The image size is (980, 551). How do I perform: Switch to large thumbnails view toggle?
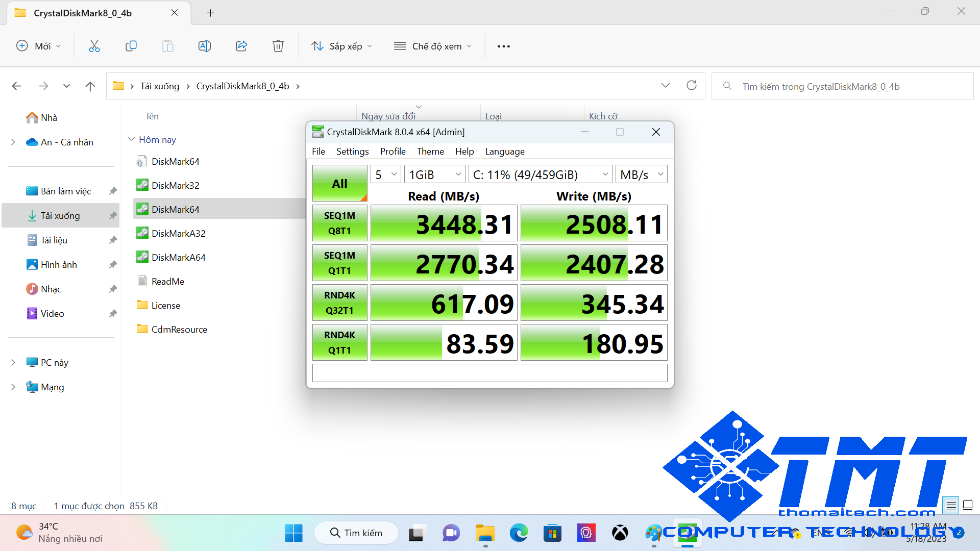(967, 506)
